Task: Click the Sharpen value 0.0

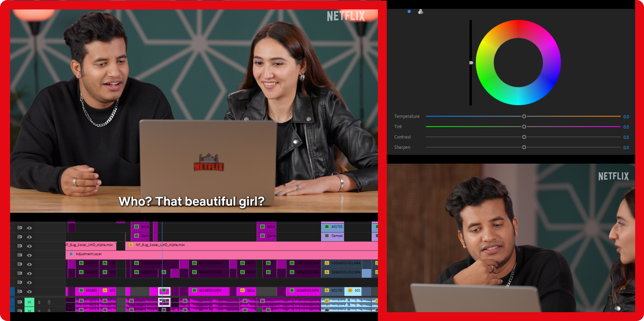Action: point(626,148)
